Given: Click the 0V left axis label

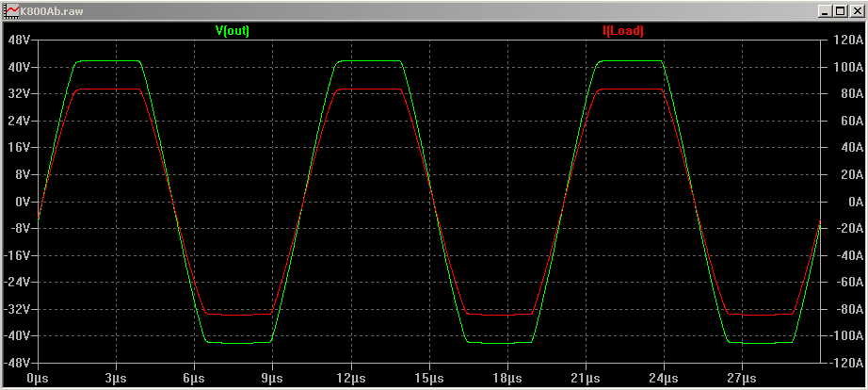Looking at the screenshot, I should click(x=22, y=202).
